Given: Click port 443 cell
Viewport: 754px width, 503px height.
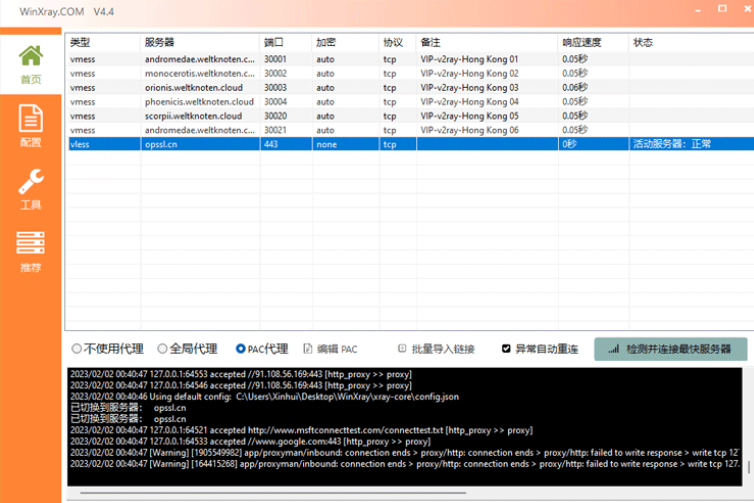Looking at the screenshot, I should tap(286, 144).
